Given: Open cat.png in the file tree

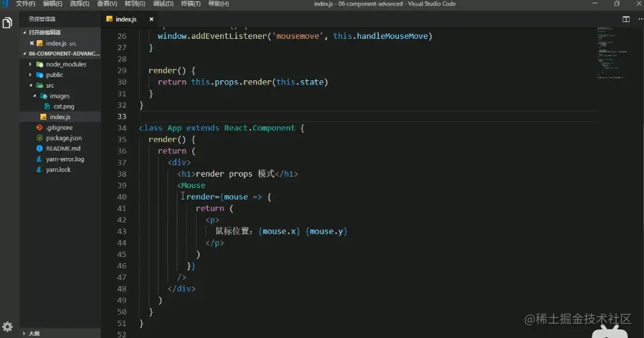Looking at the screenshot, I should tap(64, 106).
